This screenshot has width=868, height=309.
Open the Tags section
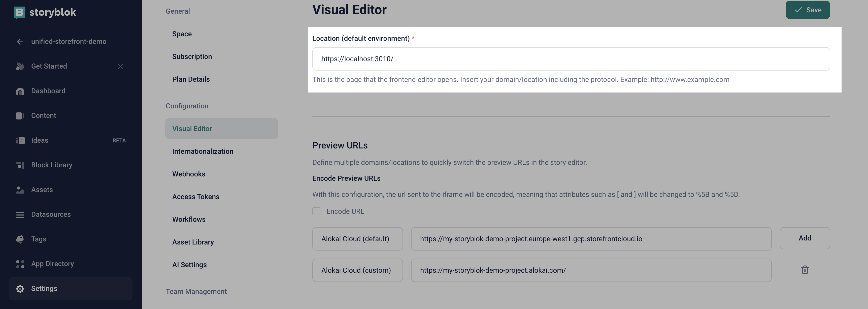point(39,239)
